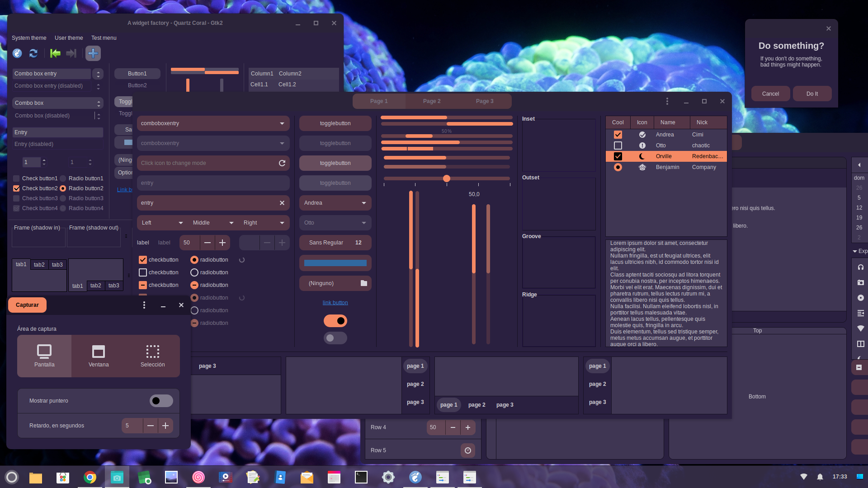Click the clock icon button in Row 5
Image resolution: width=868 pixels, height=488 pixels.
tap(468, 450)
